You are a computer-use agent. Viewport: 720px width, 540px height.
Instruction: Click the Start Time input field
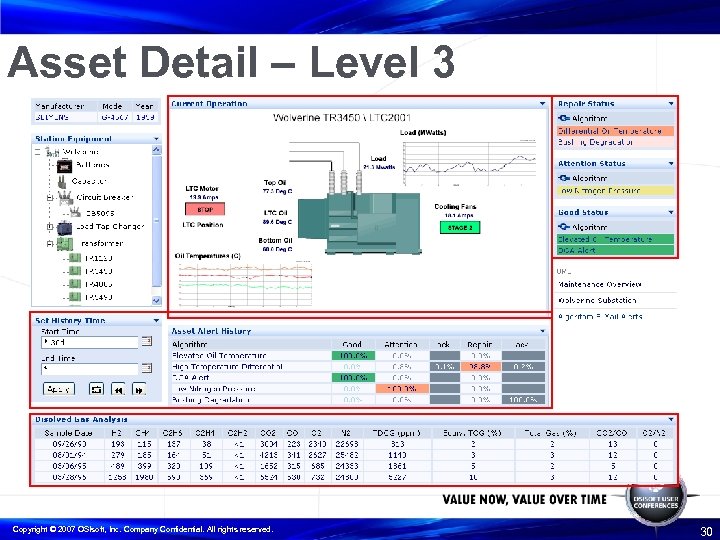pos(90,342)
